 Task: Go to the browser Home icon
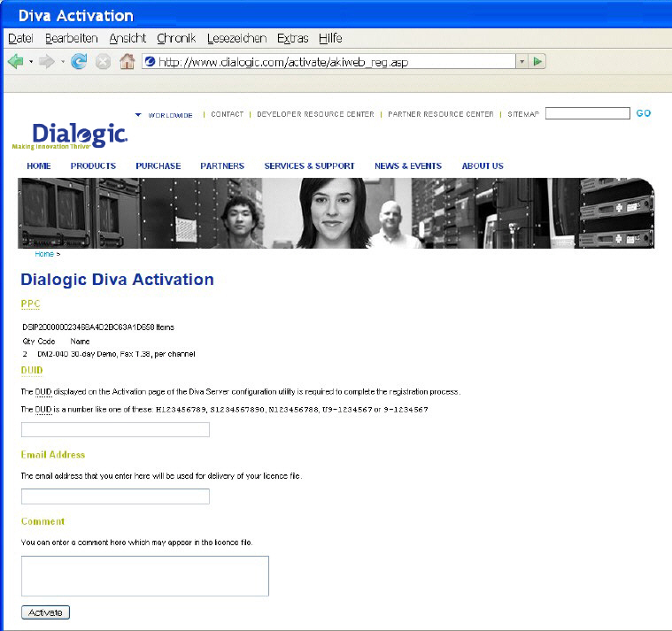[x=127, y=61]
